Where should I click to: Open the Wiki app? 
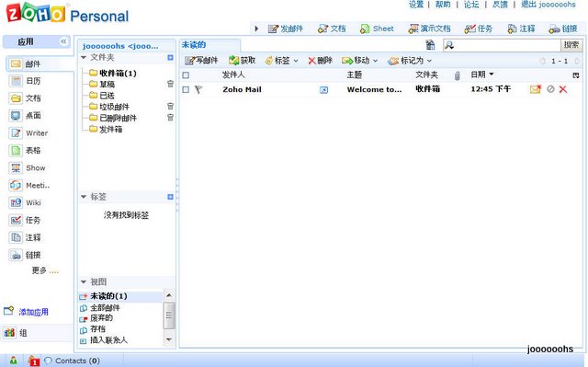[x=26, y=202]
